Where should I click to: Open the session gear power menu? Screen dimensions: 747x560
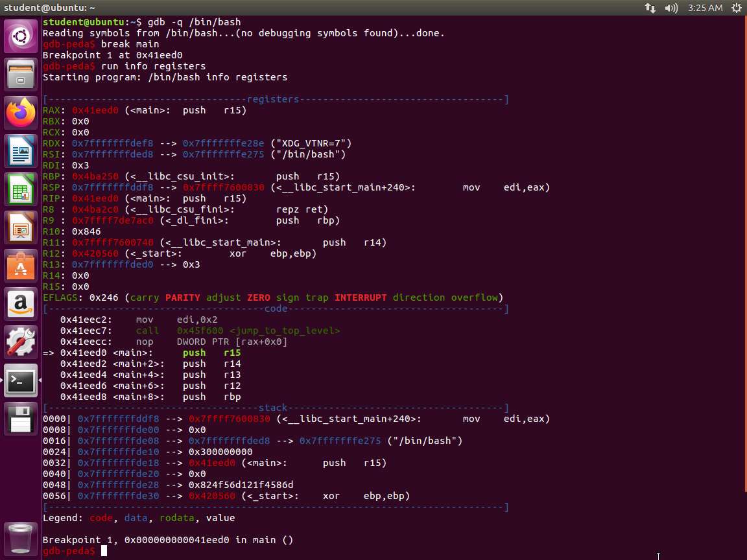tap(736, 8)
